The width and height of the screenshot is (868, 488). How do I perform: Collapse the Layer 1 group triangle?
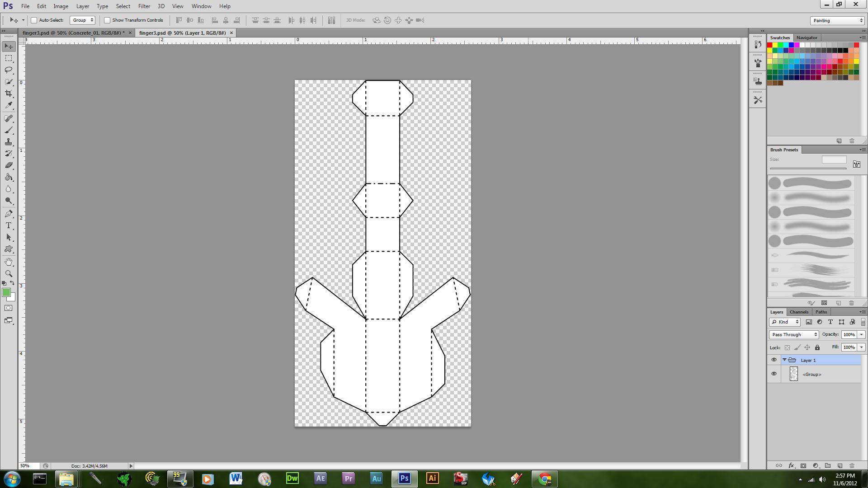pyautogui.click(x=784, y=360)
